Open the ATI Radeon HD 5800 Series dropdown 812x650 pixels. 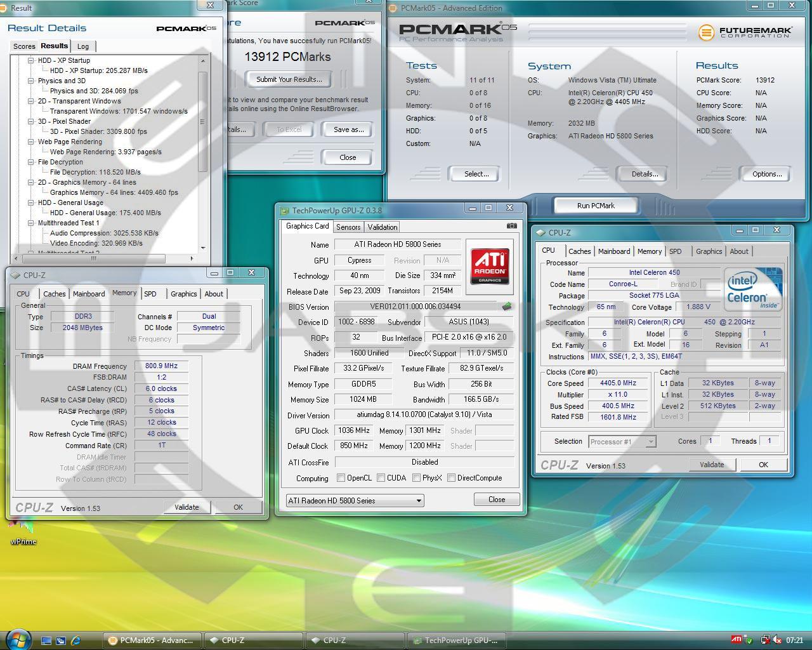tap(355, 500)
